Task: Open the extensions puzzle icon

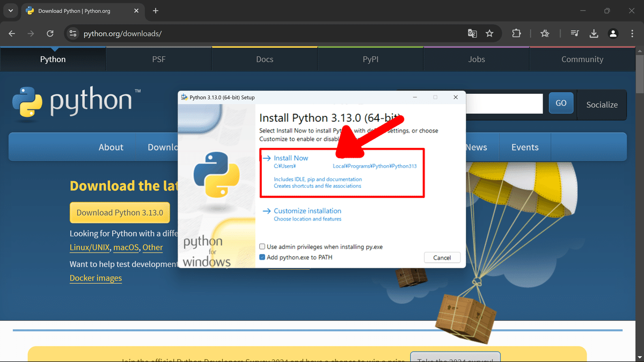Action: point(516,33)
